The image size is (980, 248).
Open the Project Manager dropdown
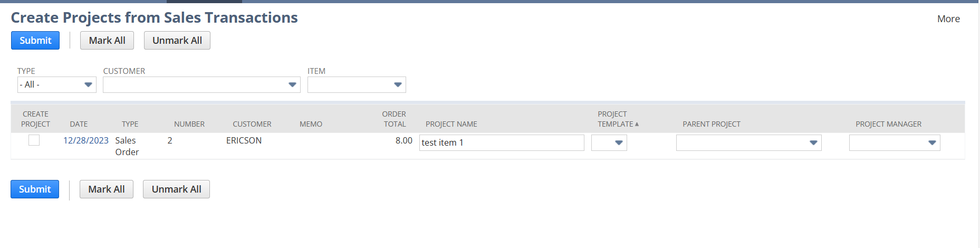click(x=931, y=142)
